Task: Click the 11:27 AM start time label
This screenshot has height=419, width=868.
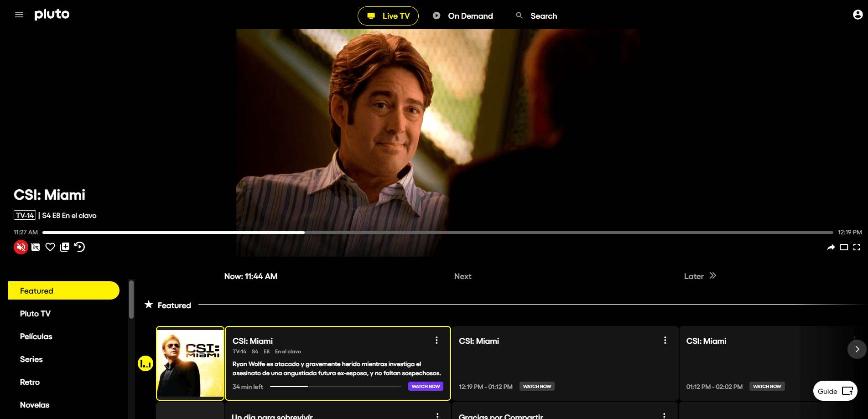Action: pos(26,232)
